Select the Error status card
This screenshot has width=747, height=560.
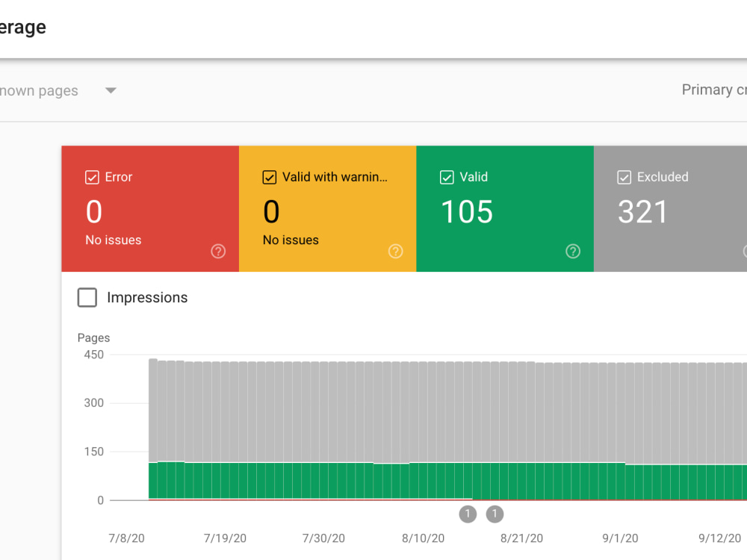pyautogui.click(x=149, y=209)
